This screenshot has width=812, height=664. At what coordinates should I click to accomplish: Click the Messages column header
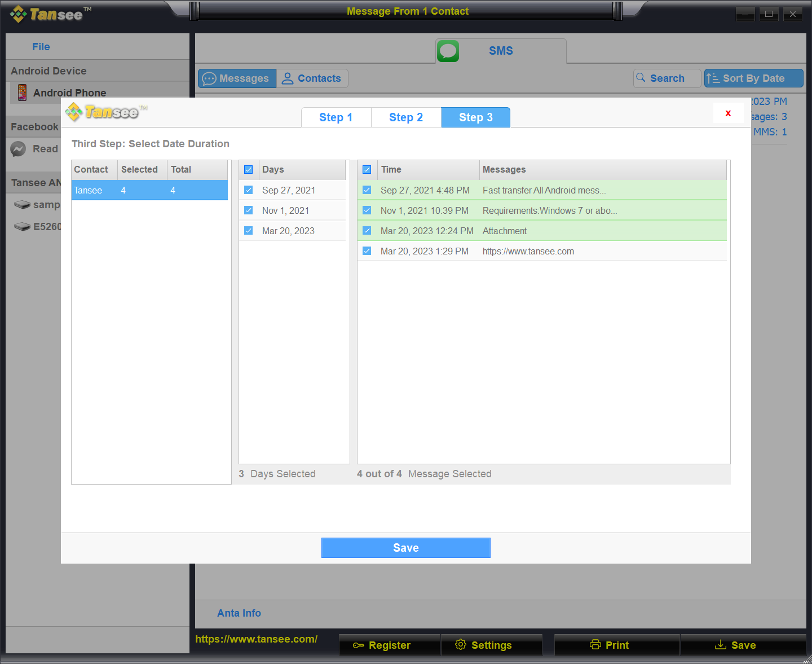coord(603,169)
